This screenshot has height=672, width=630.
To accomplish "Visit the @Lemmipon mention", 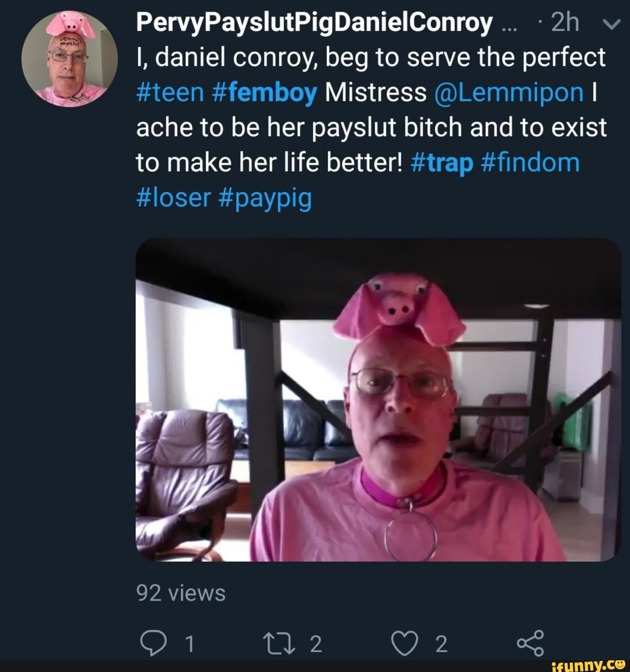I will 509,93.
